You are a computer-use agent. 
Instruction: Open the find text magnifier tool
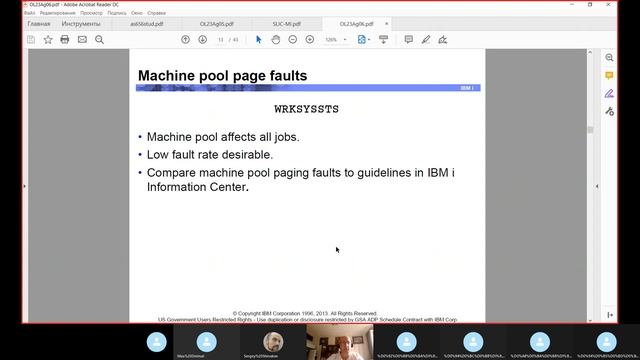click(x=99, y=40)
